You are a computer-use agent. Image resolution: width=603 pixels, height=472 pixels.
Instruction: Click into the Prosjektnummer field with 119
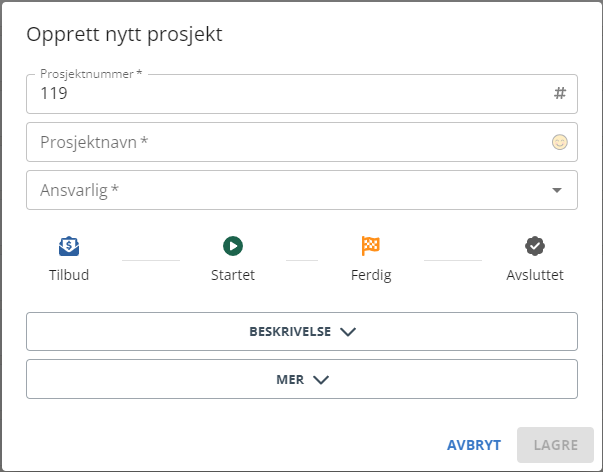(302, 94)
